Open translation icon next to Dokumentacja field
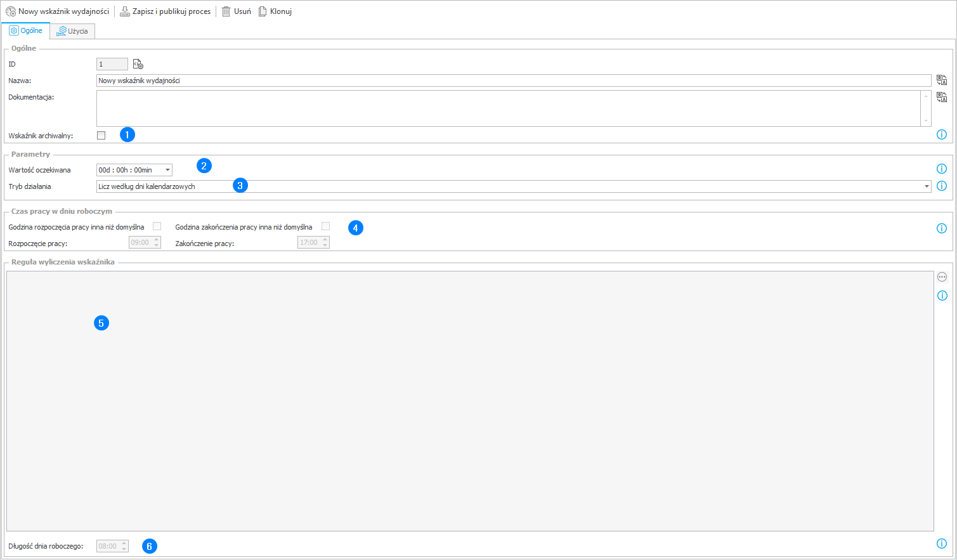This screenshot has height=560, width=957. pyautogui.click(x=942, y=97)
